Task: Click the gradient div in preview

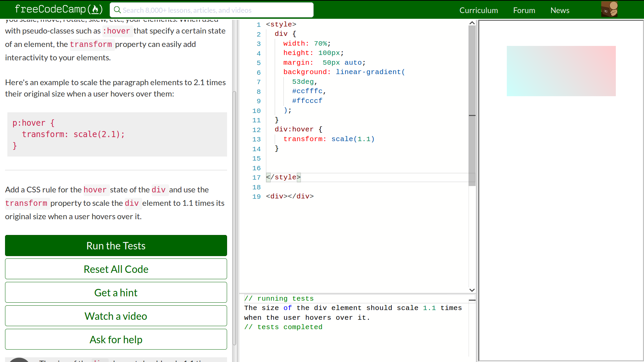Action: pyautogui.click(x=561, y=71)
